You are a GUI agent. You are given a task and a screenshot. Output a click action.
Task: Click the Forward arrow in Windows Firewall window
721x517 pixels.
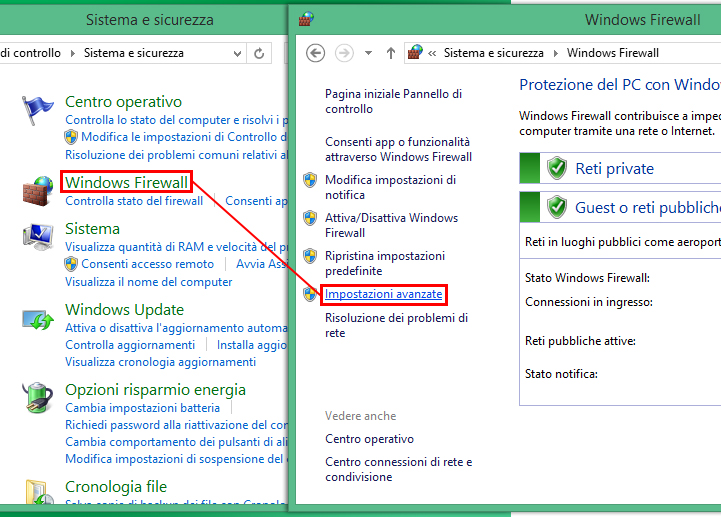tap(344, 53)
